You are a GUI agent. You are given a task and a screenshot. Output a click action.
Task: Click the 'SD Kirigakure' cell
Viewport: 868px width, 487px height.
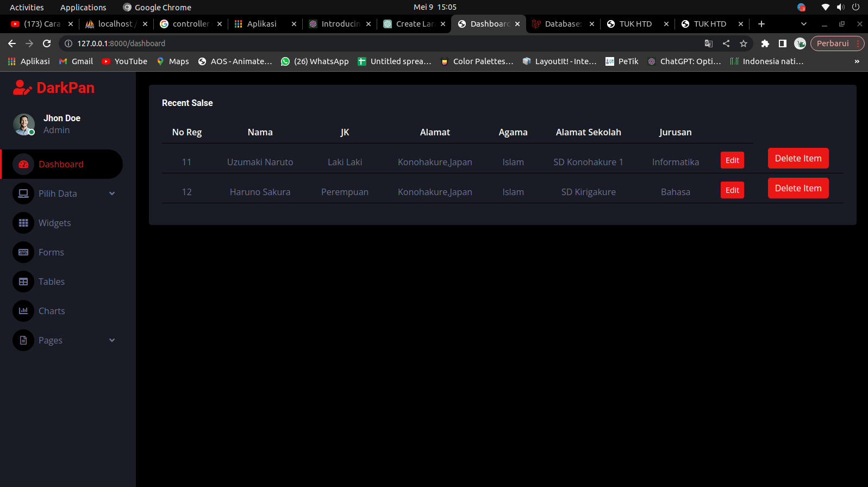click(x=588, y=192)
